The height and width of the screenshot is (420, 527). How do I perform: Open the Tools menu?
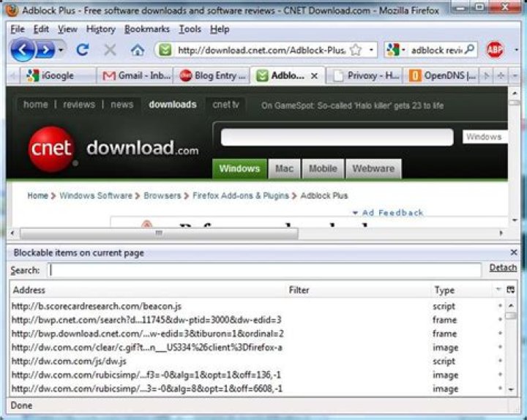pyautogui.click(x=190, y=29)
